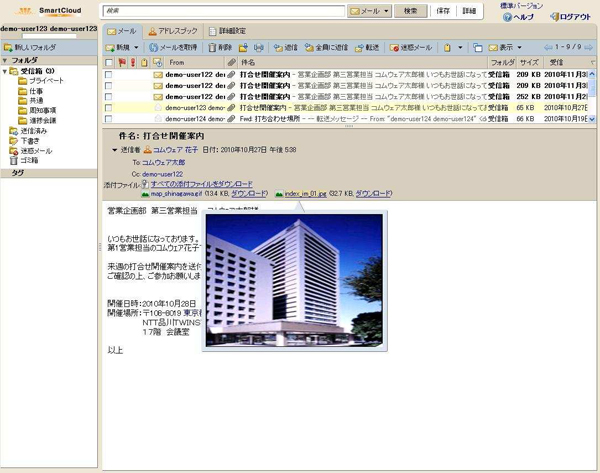
Task: Open the ヘルプ help icon link
Action: tap(508, 17)
